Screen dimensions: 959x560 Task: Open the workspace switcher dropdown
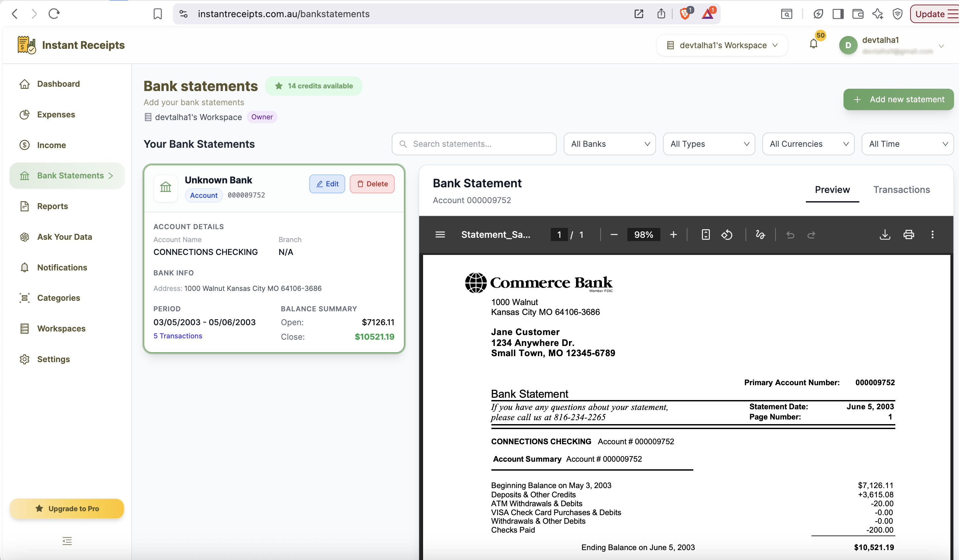722,45
